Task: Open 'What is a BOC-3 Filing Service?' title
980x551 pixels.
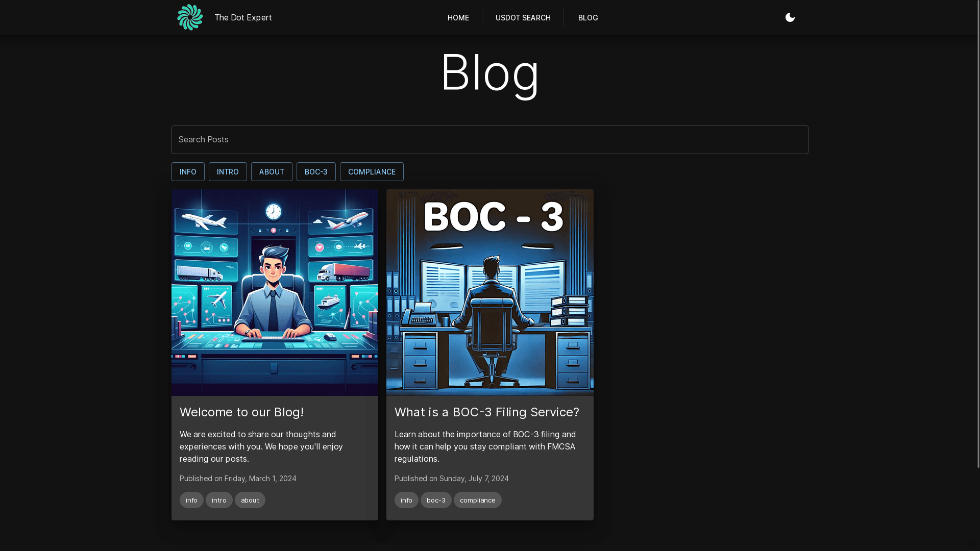Action: 486,412
